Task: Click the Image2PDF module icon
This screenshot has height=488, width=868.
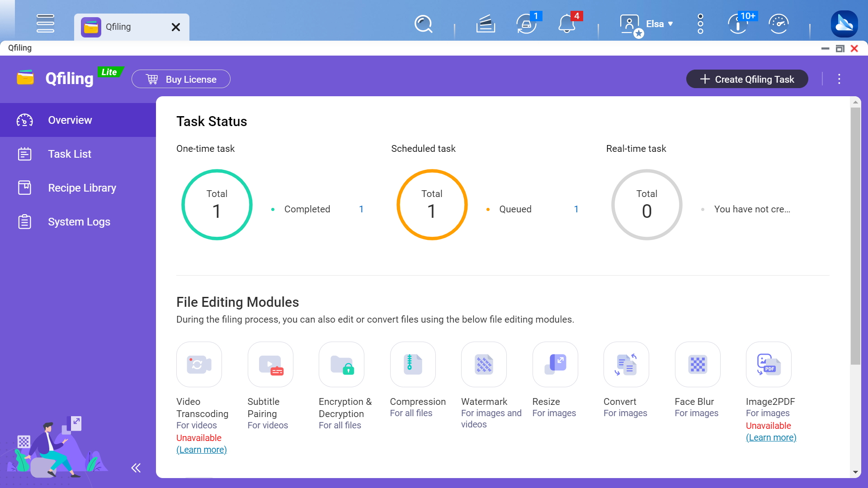Action: pyautogui.click(x=769, y=363)
